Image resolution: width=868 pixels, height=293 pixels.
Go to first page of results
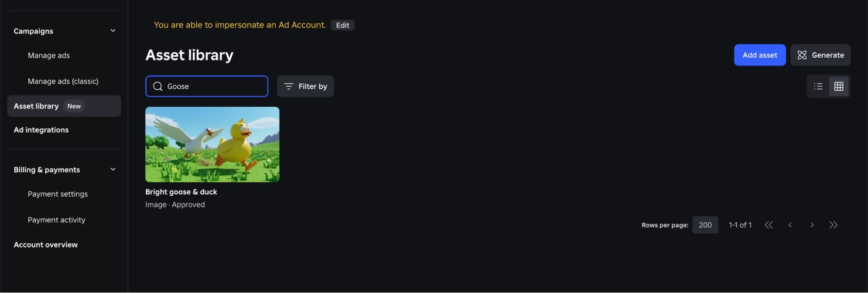point(769,225)
